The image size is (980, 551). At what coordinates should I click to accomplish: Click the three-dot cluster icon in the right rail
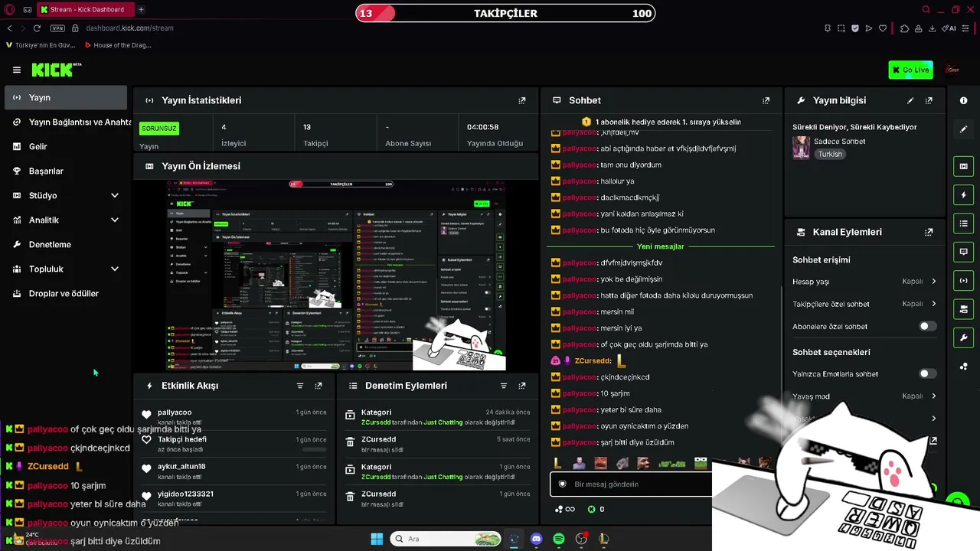pyautogui.click(x=963, y=366)
